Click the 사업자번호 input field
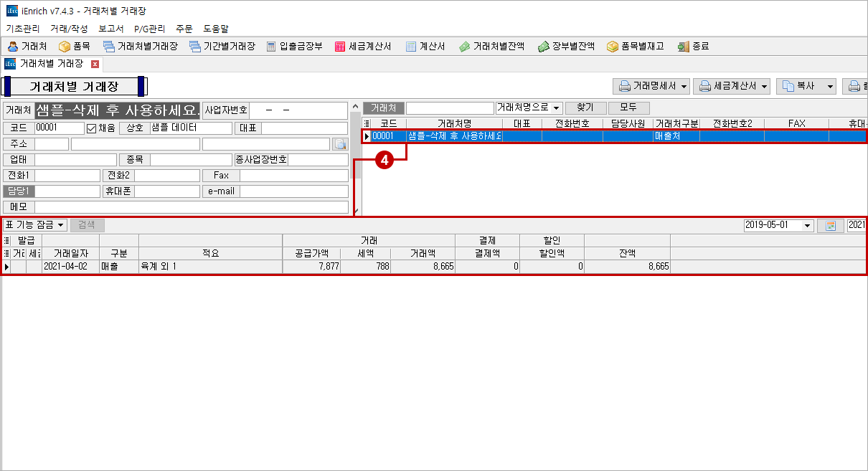The image size is (868, 471). [298, 110]
